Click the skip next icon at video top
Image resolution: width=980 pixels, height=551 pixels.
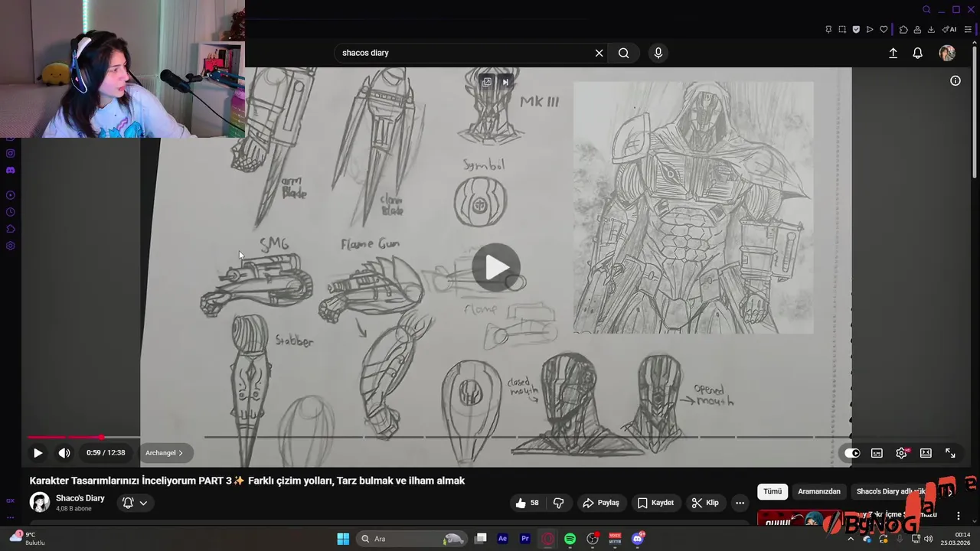tap(505, 82)
